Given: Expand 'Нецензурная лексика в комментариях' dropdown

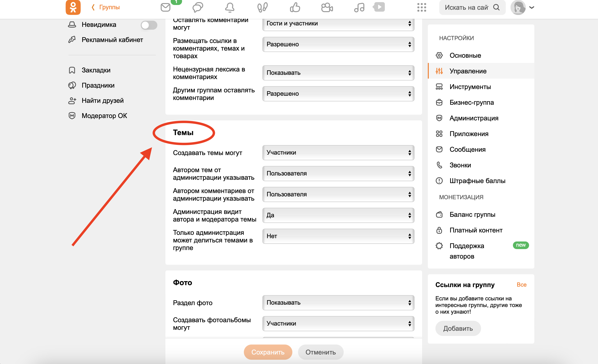Looking at the screenshot, I should (x=338, y=73).
